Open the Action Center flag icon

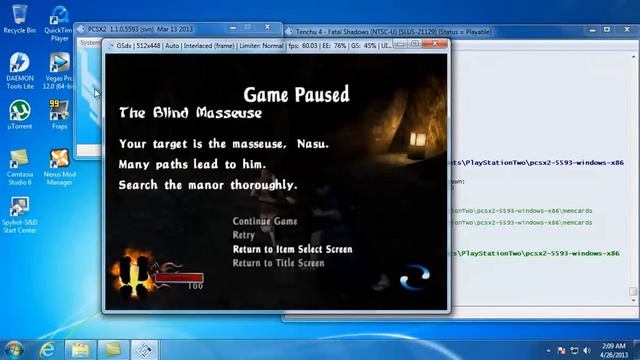point(562,351)
